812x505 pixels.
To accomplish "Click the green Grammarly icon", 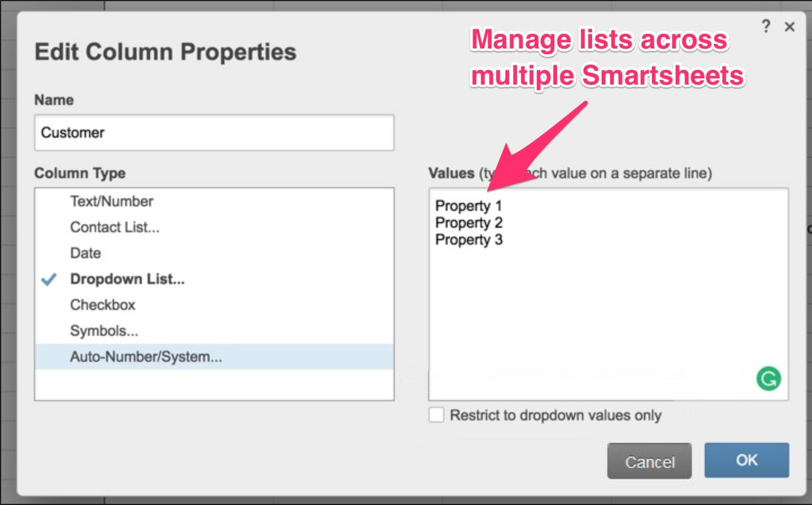I will [768, 379].
